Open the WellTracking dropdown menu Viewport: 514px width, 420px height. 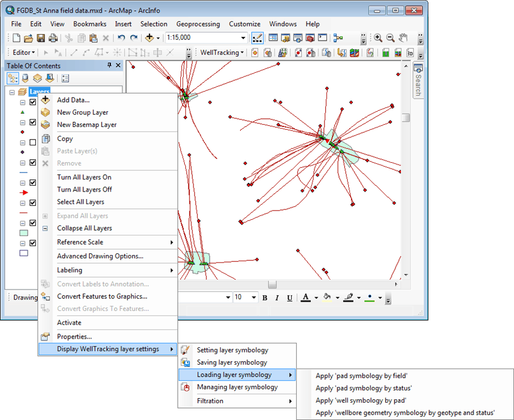[222, 52]
